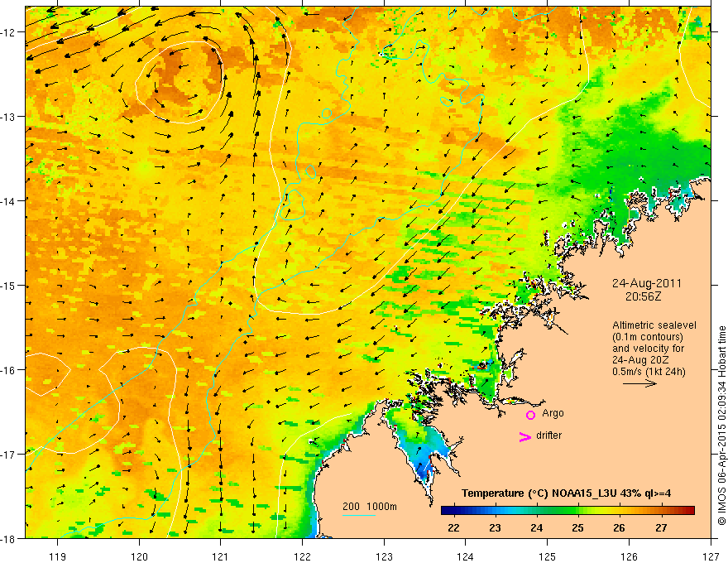Click the 'and velocity for' text line
Viewport: 728px width, 563px height.
click(x=648, y=349)
